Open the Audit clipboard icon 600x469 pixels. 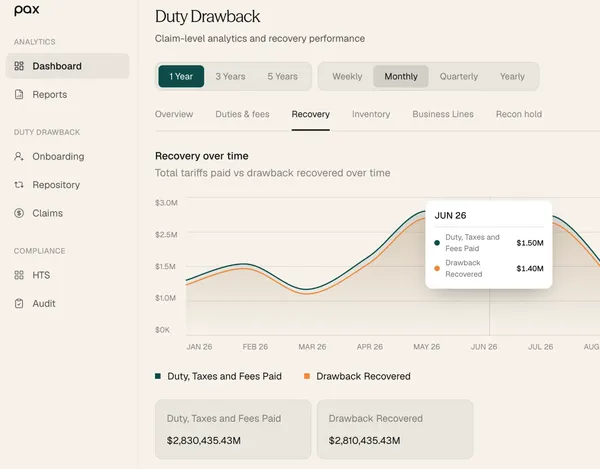(x=19, y=303)
